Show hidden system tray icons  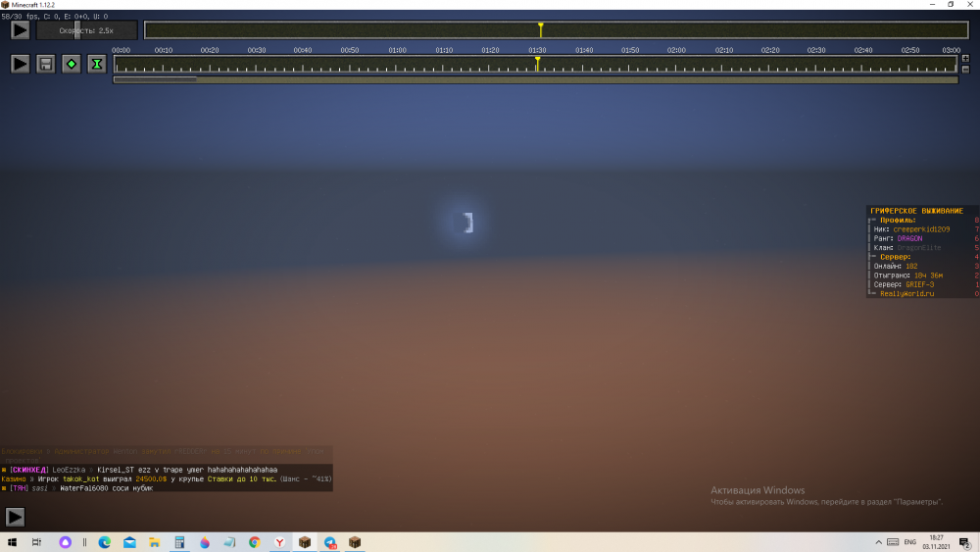pos(878,542)
